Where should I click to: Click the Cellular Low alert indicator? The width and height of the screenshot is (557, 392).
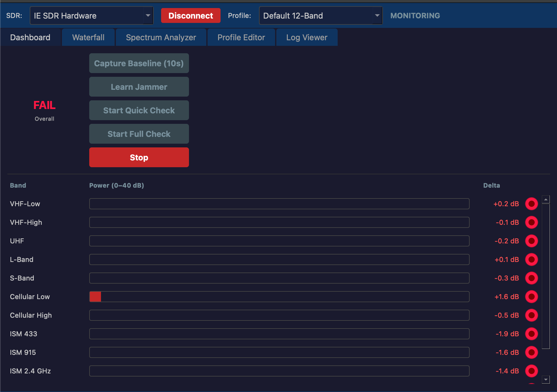(x=532, y=297)
